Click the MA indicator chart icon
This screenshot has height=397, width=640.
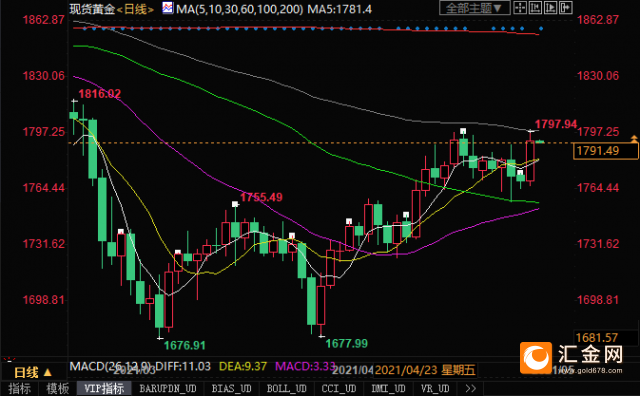click(167, 8)
